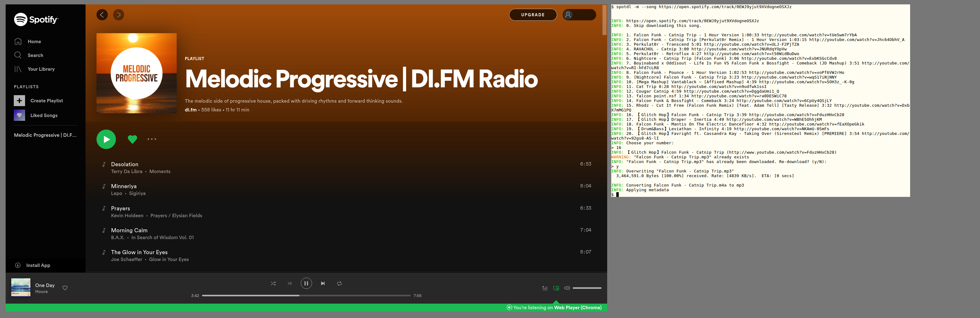The image size is (980, 318).
Task: Toggle repeat mode
Action: 339,284
